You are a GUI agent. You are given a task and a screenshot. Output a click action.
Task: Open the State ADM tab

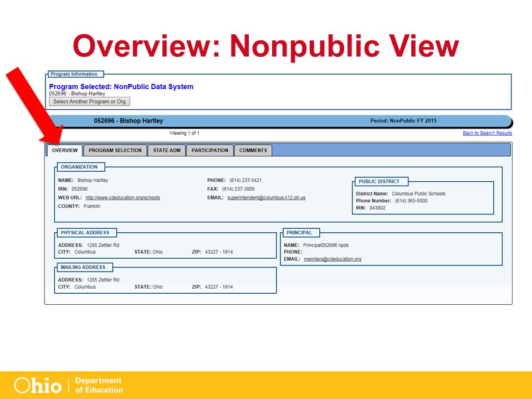point(167,150)
